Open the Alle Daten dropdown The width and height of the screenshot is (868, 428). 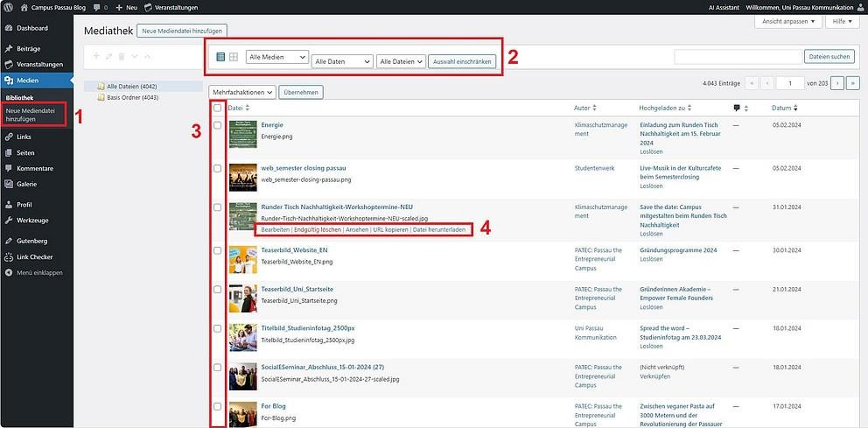[x=342, y=61]
